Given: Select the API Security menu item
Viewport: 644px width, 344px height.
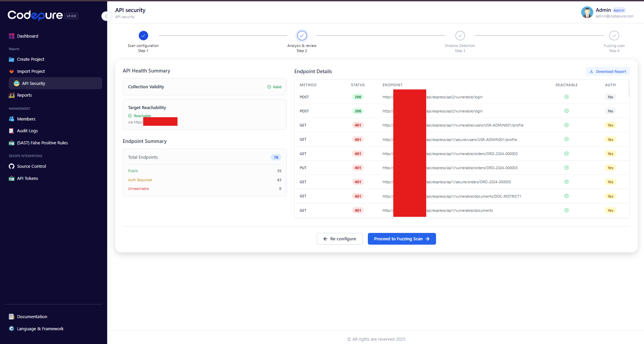Looking at the screenshot, I should (x=55, y=83).
